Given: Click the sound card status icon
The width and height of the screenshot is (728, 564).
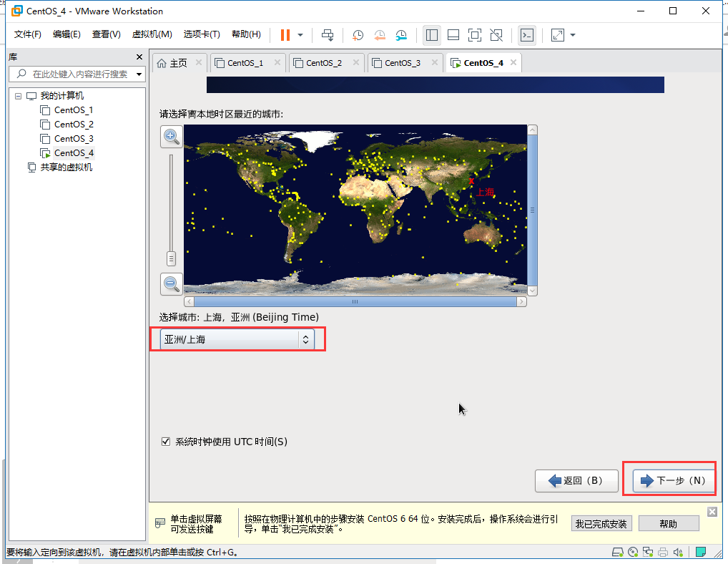Looking at the screenshot, I should coord(679,553).
